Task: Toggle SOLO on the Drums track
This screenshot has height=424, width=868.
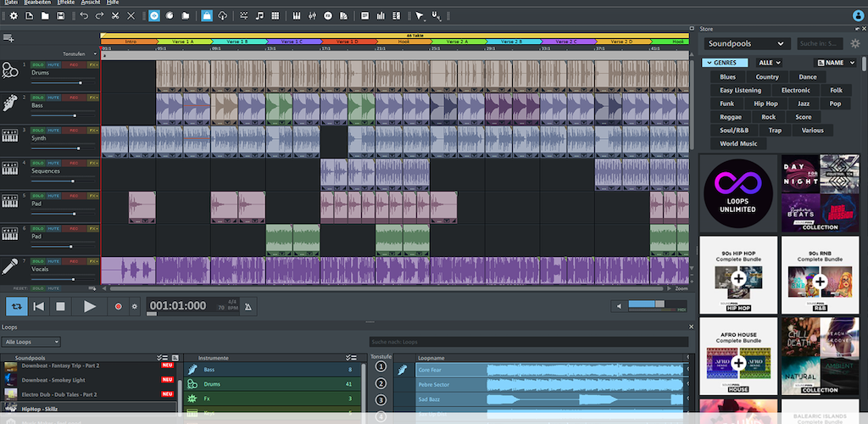Action: point(38,64)
